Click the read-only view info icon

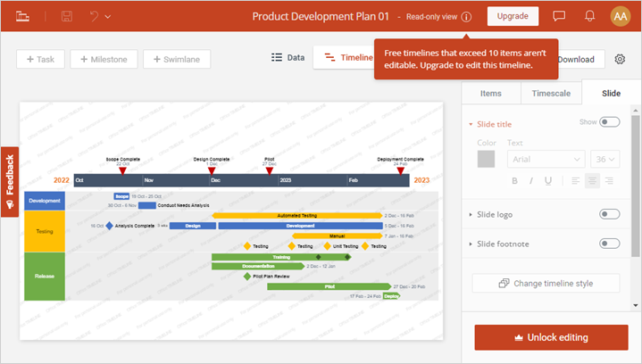click(466, 17)
